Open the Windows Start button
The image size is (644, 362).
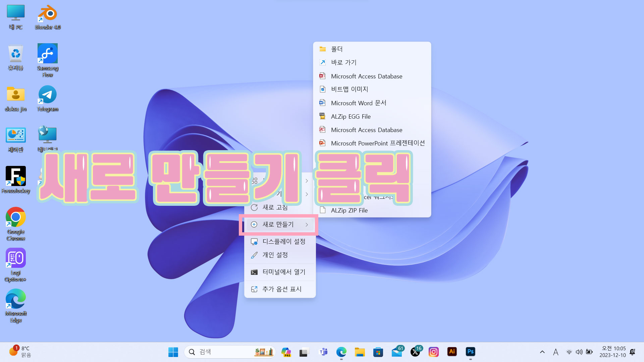173,352
